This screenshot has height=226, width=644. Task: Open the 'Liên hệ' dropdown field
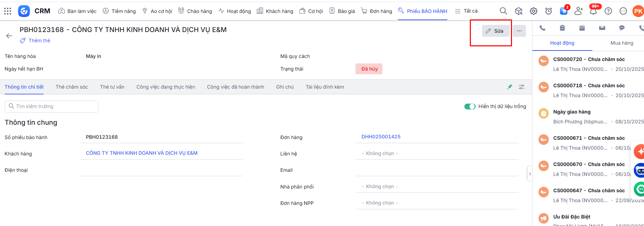[x=437, y=154]
